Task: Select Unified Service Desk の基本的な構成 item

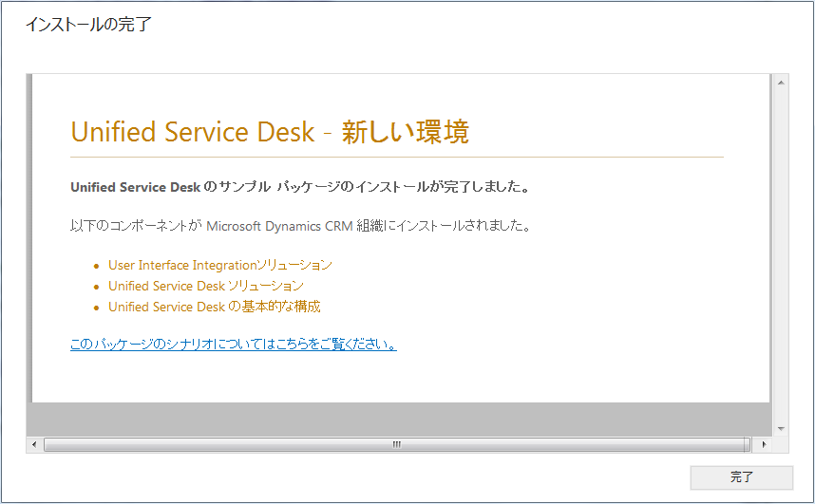Action: [214, 307]
